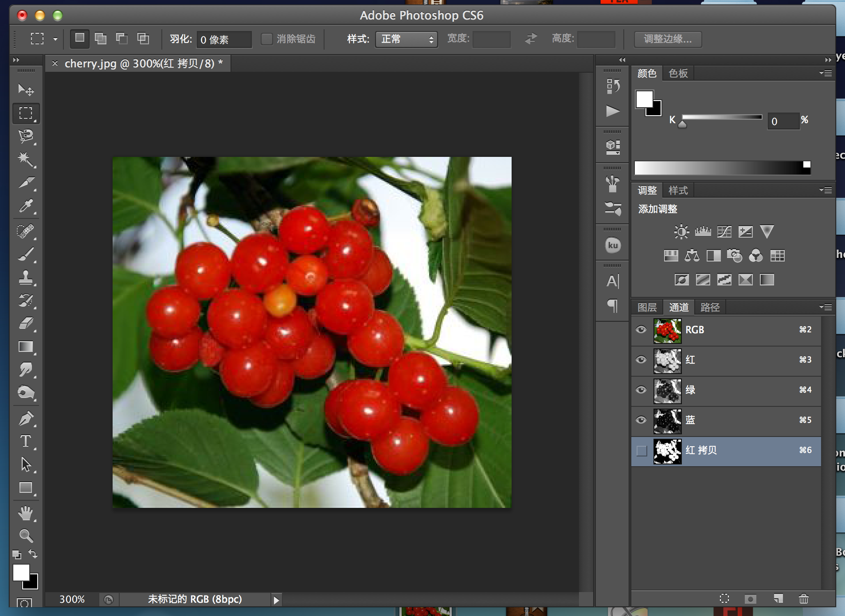
Task: Hide the RGB composite channel
Action: point(641,330)
